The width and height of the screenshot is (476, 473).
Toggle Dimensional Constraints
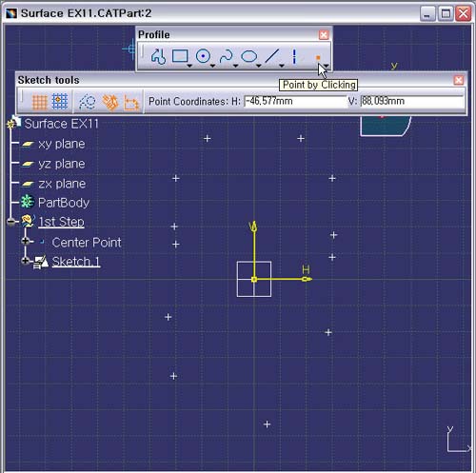click(131, 102)
